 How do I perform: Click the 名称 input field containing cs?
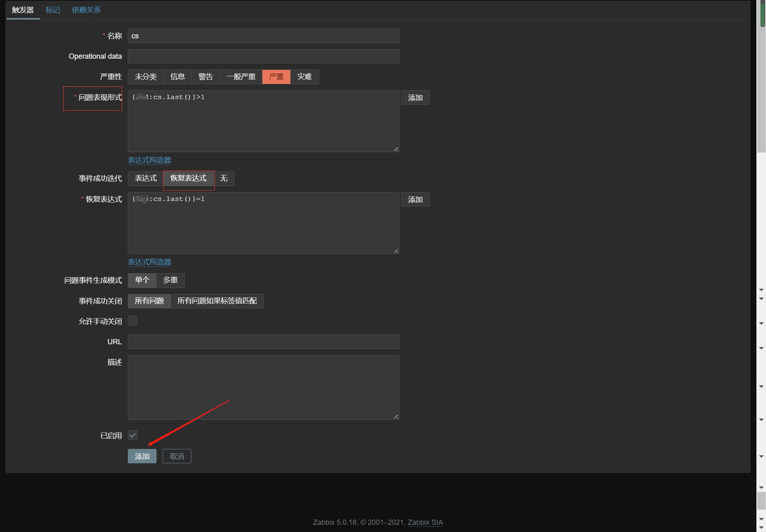[x=263, y=36]
